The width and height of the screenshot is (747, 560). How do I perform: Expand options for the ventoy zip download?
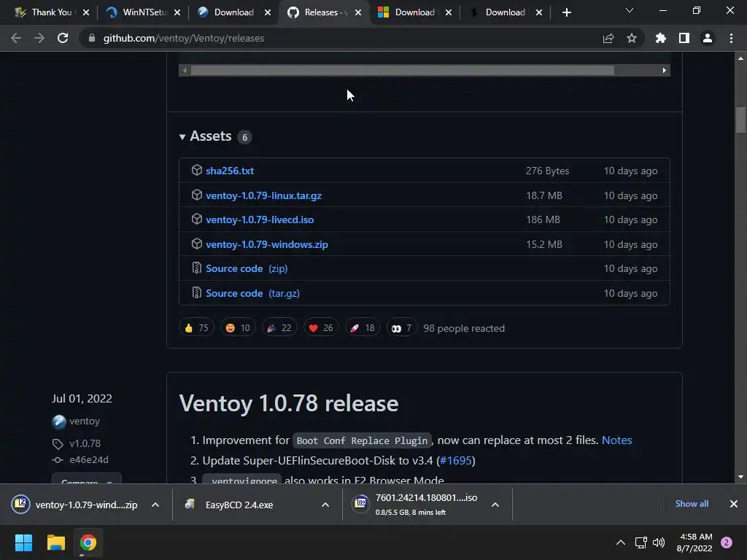tap(155, 505)
